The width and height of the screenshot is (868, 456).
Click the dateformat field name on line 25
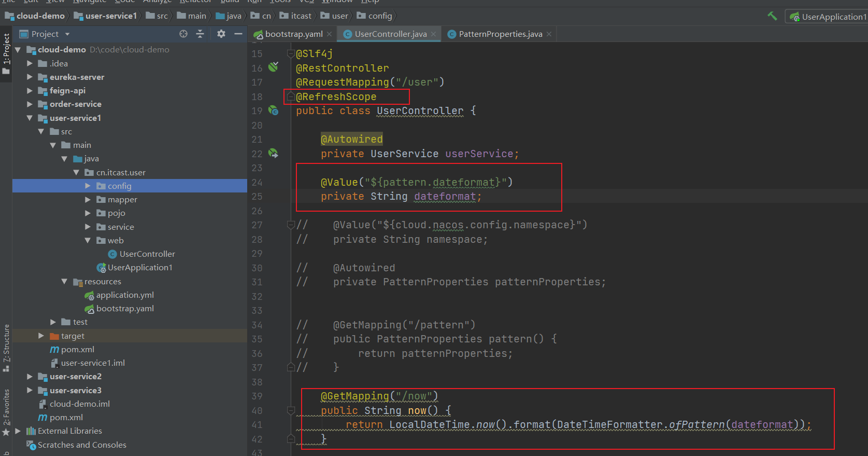[445, 196]
